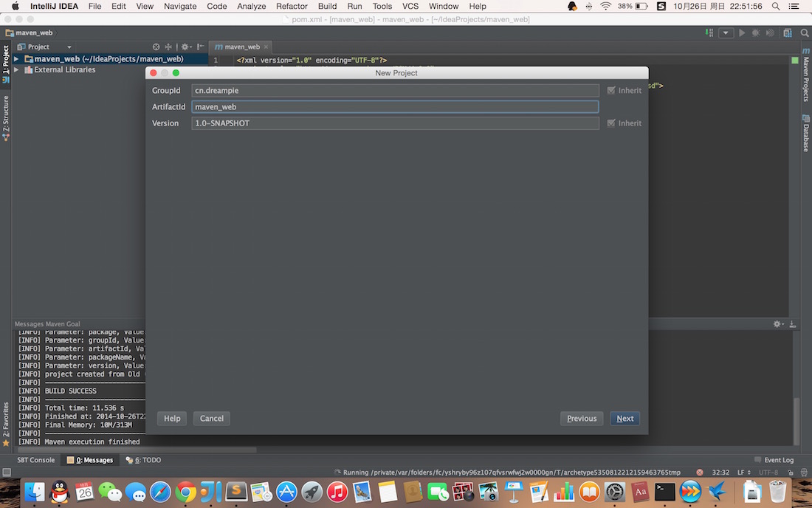Expand the External Libraries tree node
The width and height of the screenshot is (812, 508).
pyautogui.click(x=16, y=69)
